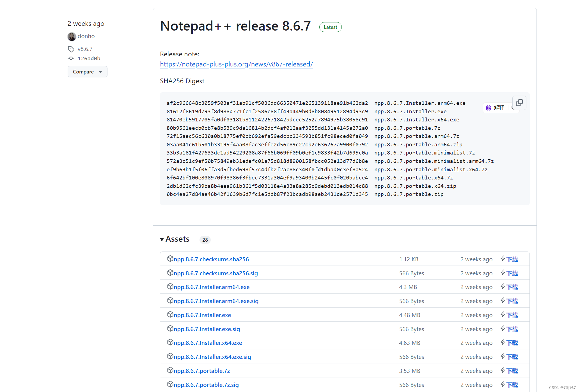Open the npp.8.6.7.Installer.x64.exe asset link

tap(208, 343)
